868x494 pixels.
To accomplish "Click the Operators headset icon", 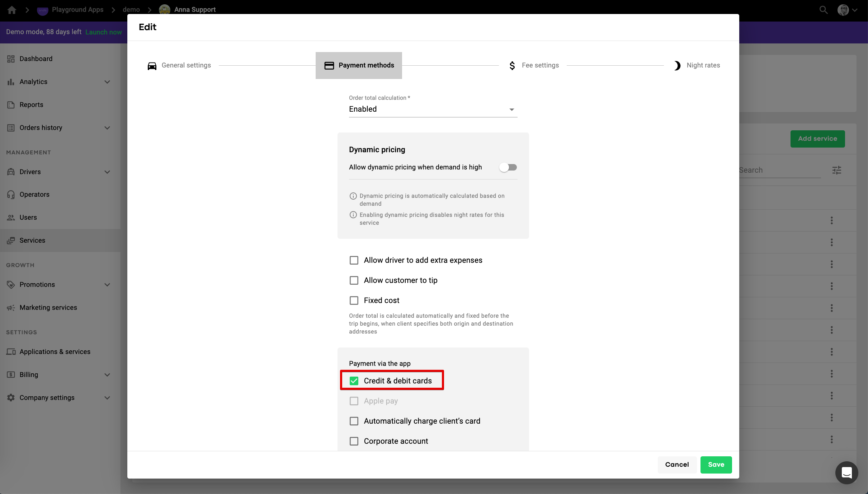I will coord(11,195).
